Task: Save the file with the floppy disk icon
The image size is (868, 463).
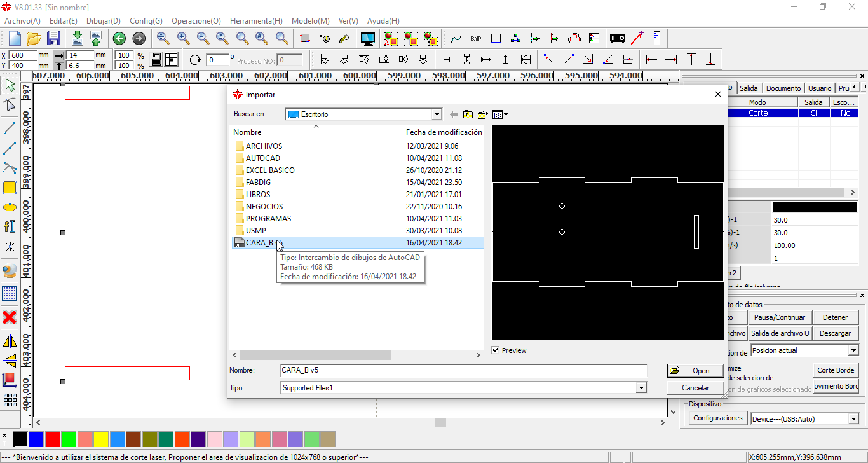Action: 53,38
